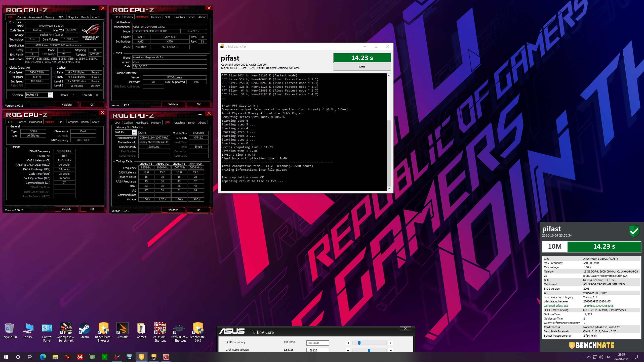The height and width of the screenshot is (362, 644).
Task: Increase BCLK Frequency with right arrow
Action: (x=390, y=343)
